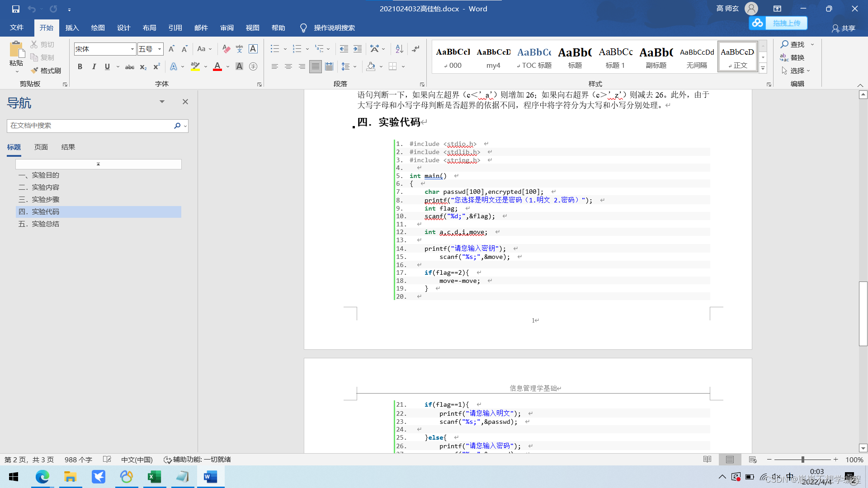Screen dimensions: 868x488
Task: Click the superscript x² icon
Action: [x=156, y=67]
